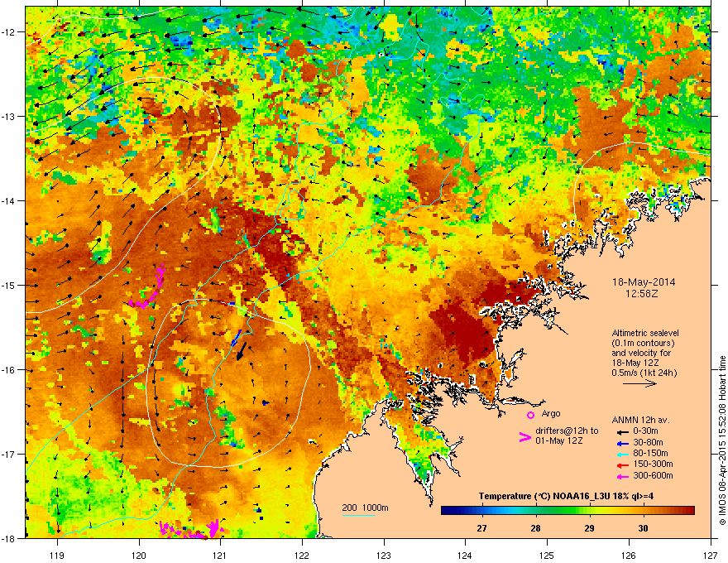Screen dimensions: 728x563
Task: Click the -16 latitude axis label
Action: click(x=9, y=370)
